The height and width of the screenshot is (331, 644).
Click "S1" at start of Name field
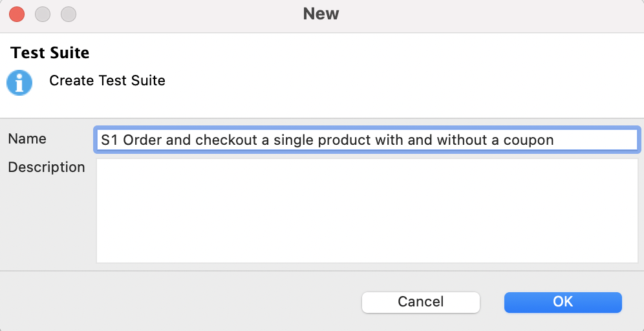[x=109, y=140]
